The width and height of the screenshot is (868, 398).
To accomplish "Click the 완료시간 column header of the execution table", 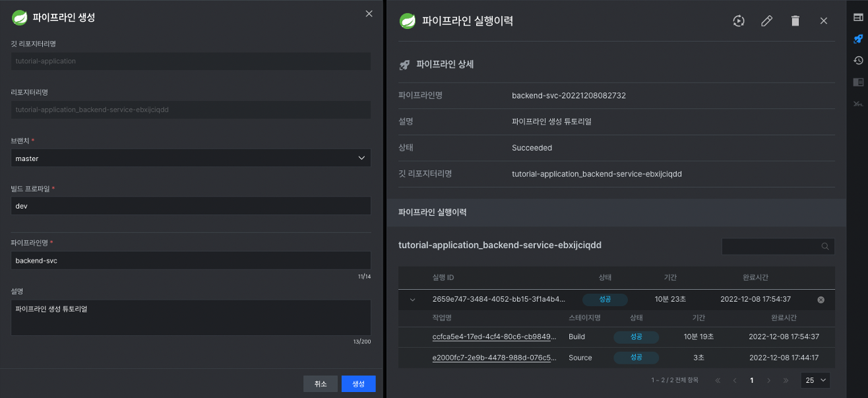I will [x=755, y=278].
